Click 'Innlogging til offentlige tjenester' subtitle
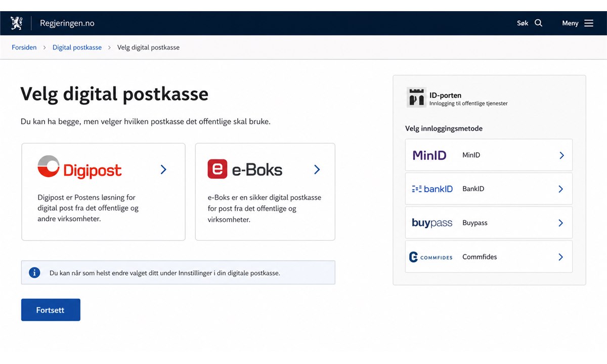607x364 pixels. pos(468,104)
